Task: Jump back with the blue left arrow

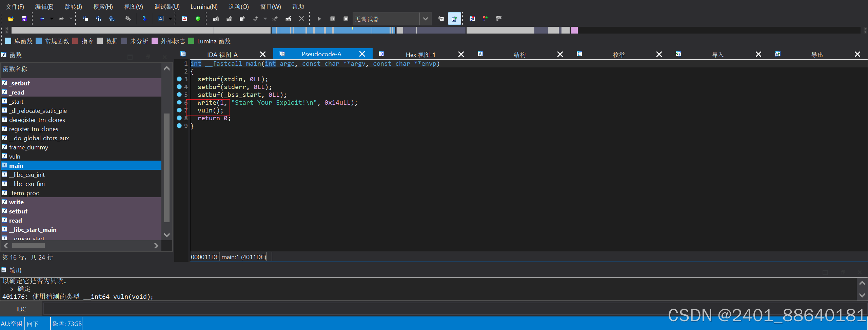Action: 42,19
